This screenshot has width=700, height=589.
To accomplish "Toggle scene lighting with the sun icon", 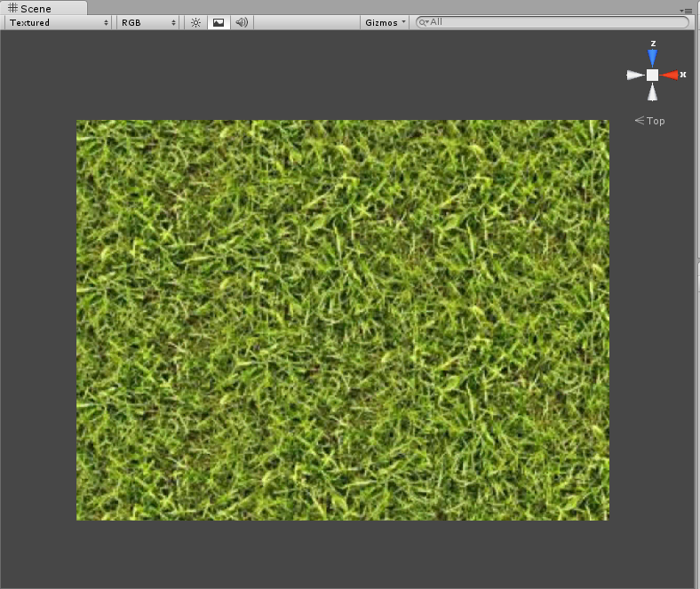I will [x=195, y=22].
